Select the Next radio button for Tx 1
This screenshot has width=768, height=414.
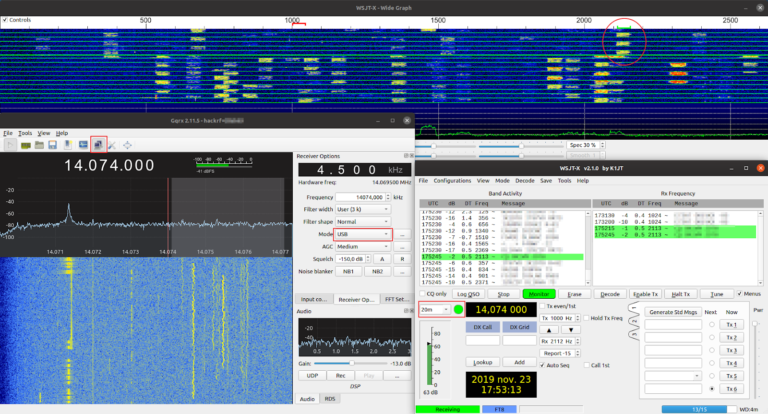[x=712, y=325]
